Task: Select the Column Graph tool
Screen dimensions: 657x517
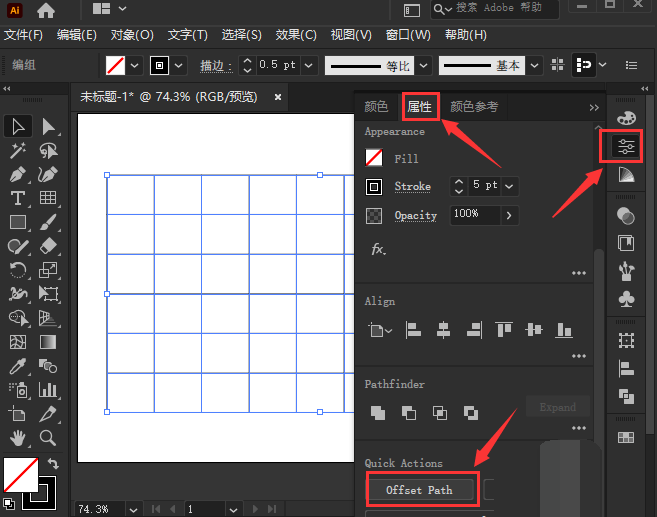Action: click(48, 390)
